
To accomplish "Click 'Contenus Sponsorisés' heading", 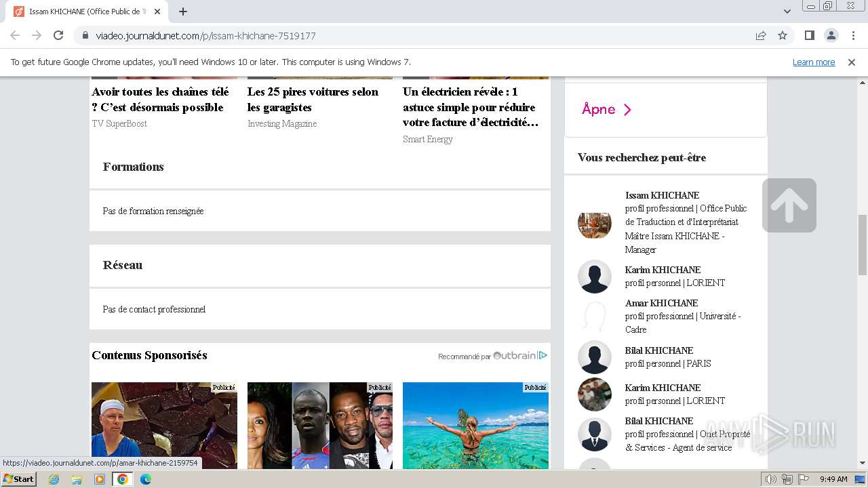I will click(x=149, y=355).
